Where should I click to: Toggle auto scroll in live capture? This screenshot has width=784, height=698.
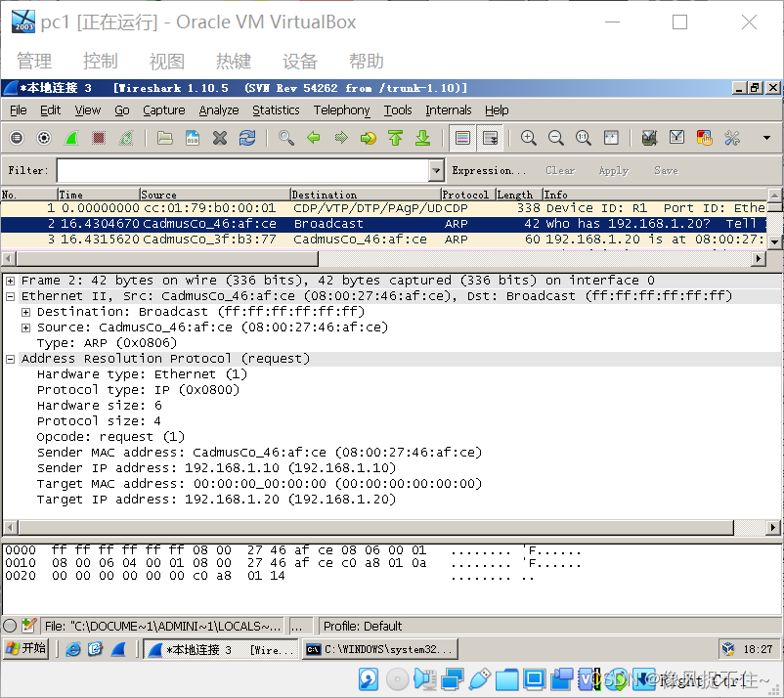coord(490,138)
